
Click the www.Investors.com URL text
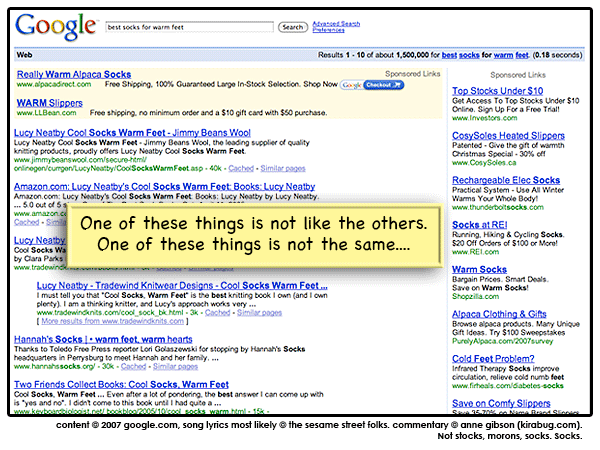[484, 118]
